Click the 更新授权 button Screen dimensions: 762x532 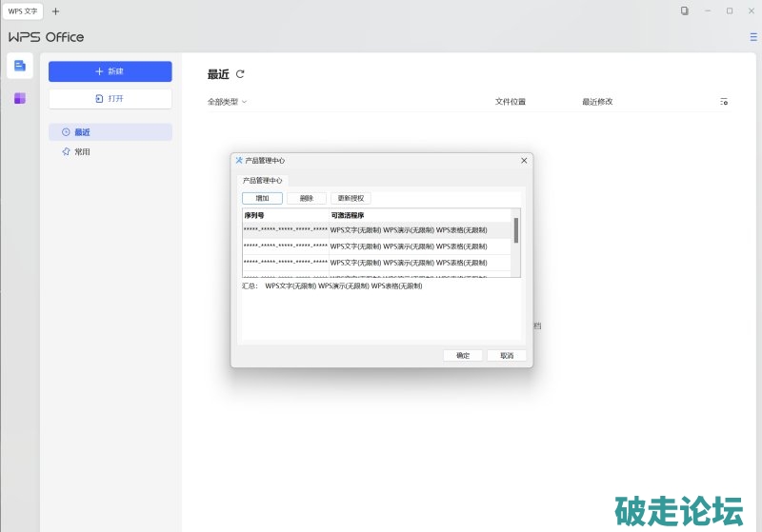coord(351,198)
